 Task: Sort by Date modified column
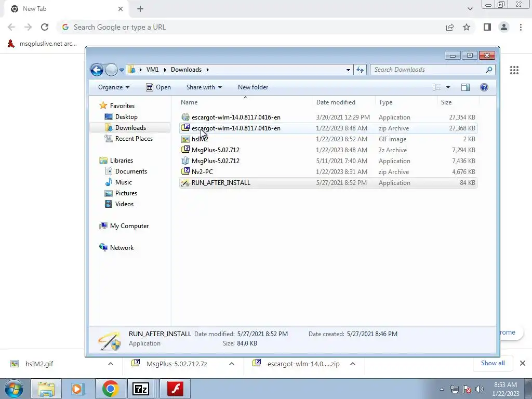[x=344, y=102]
